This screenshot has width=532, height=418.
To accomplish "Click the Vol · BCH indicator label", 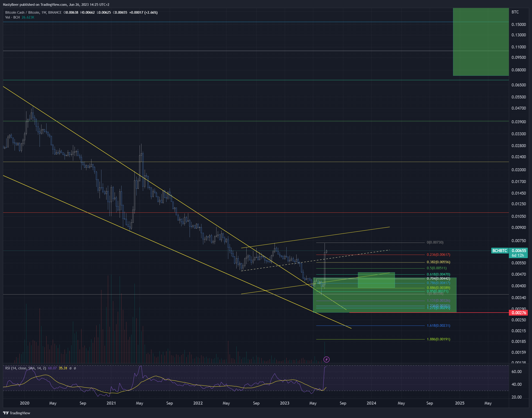I will tap(13, 17).
